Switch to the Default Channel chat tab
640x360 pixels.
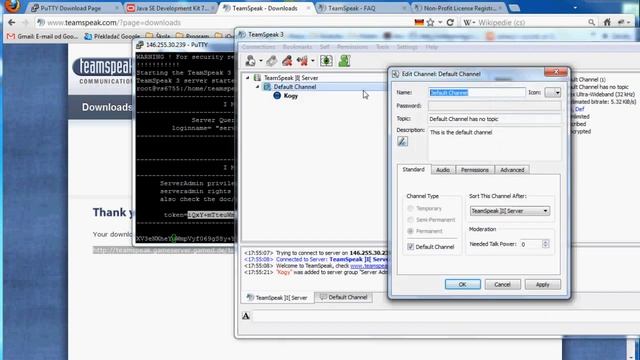[x=344, y=297]
